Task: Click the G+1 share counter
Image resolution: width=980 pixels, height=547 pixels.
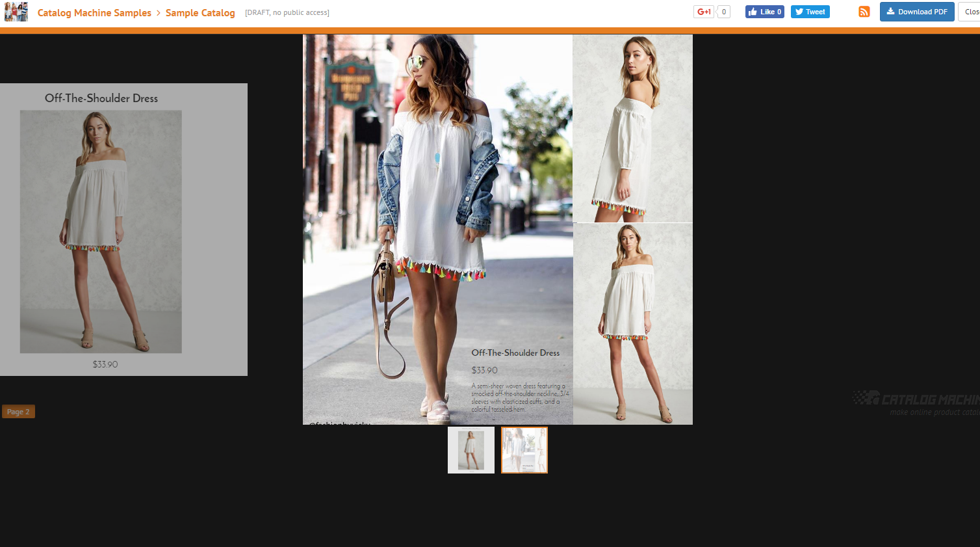Action: pos(723,11)
